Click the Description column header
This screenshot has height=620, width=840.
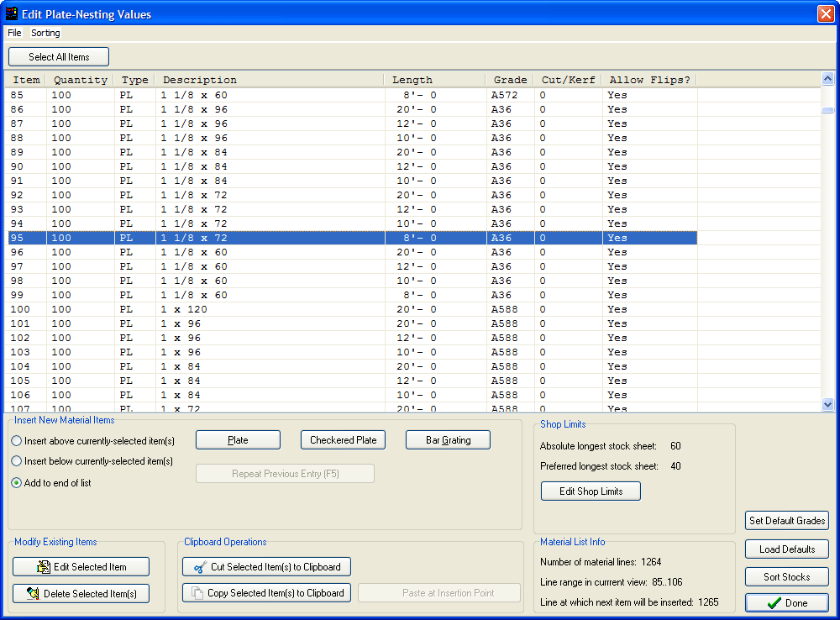click(x=270, y=80)
